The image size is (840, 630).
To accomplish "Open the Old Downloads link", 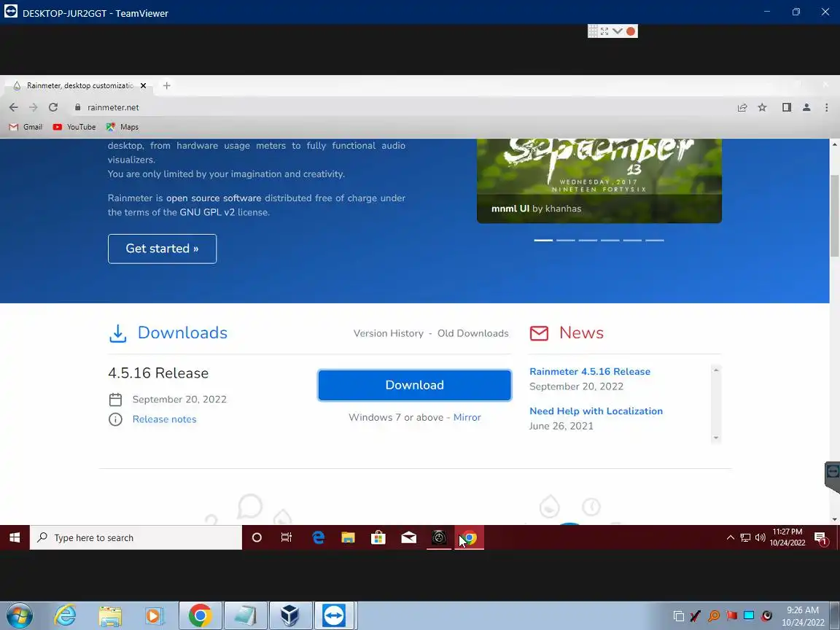I will (473, 333).
